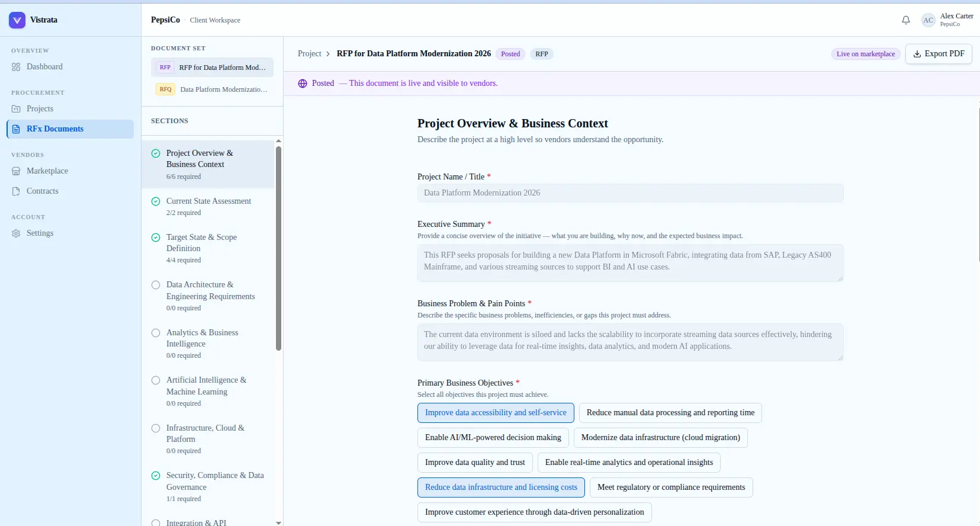980x526 pixels.
Task: Toggle Reduce data infrastructure and licensing costs
Action: pos(501,487)
